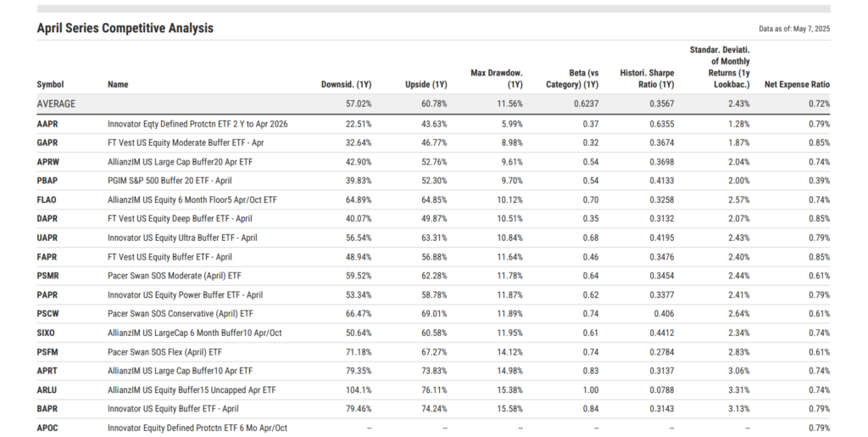Viewport: 868px width, 437px height.
Task: Select AllianzIM US Equity 6 Month Floor5 name
Action: [192, 200]
